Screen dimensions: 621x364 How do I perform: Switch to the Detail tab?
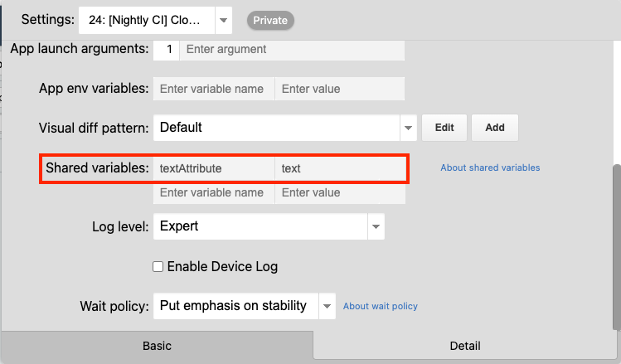click(x=464, y=346)
